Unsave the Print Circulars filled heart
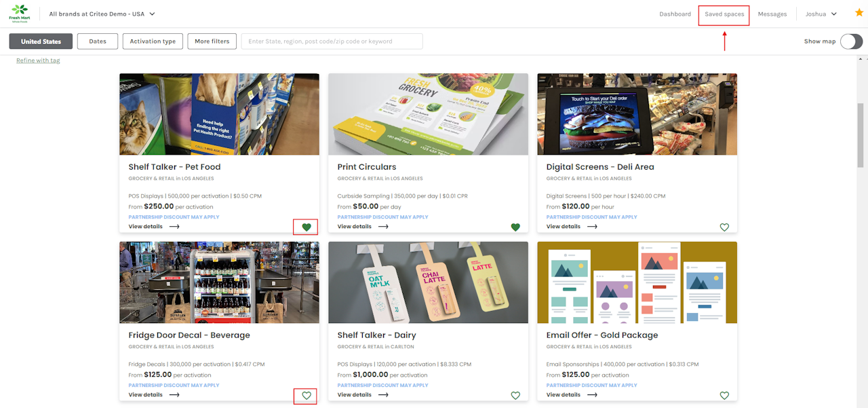 pos(515,227)
